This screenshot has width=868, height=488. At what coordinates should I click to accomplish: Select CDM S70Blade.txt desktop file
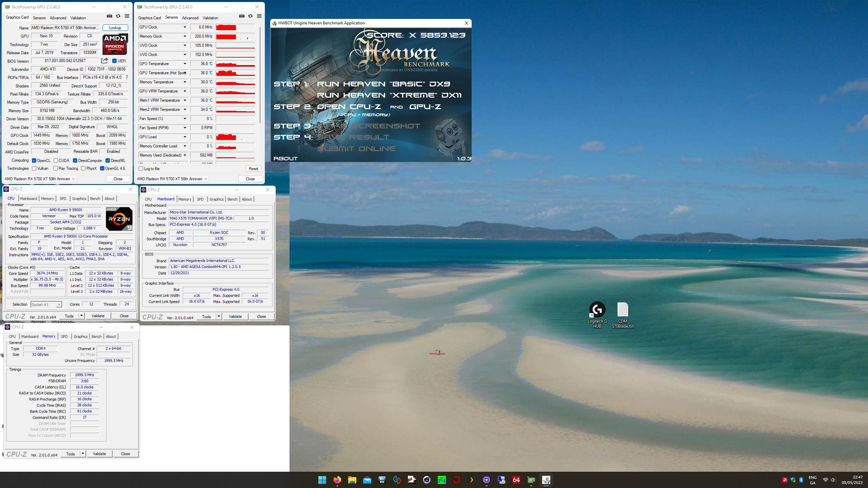(623, 315)
